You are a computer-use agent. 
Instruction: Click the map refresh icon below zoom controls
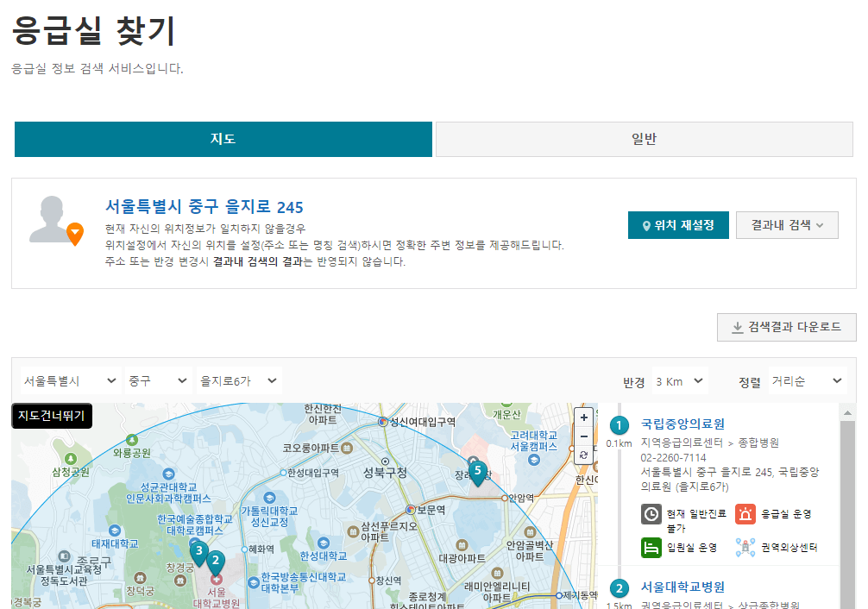[583, 455]
